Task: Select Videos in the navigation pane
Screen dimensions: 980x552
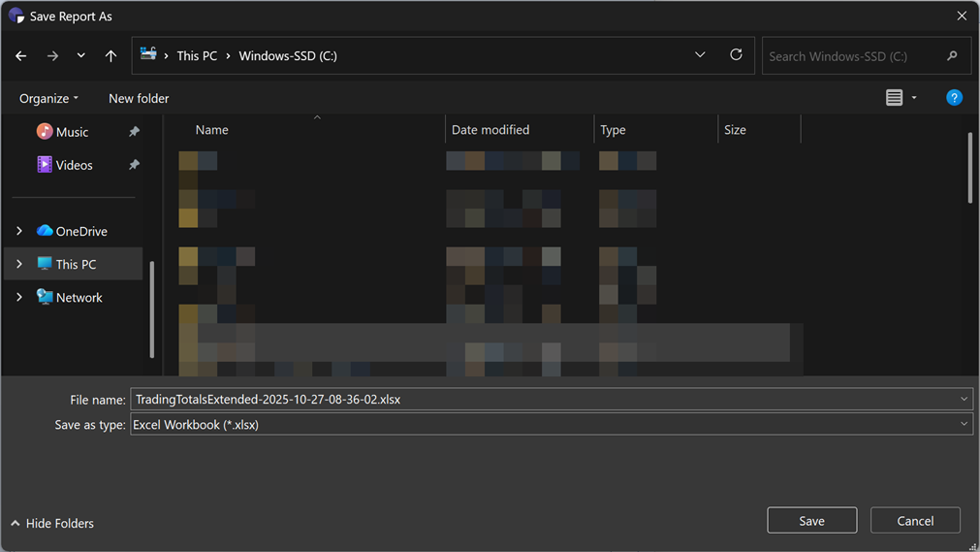Action: point(74,165)
